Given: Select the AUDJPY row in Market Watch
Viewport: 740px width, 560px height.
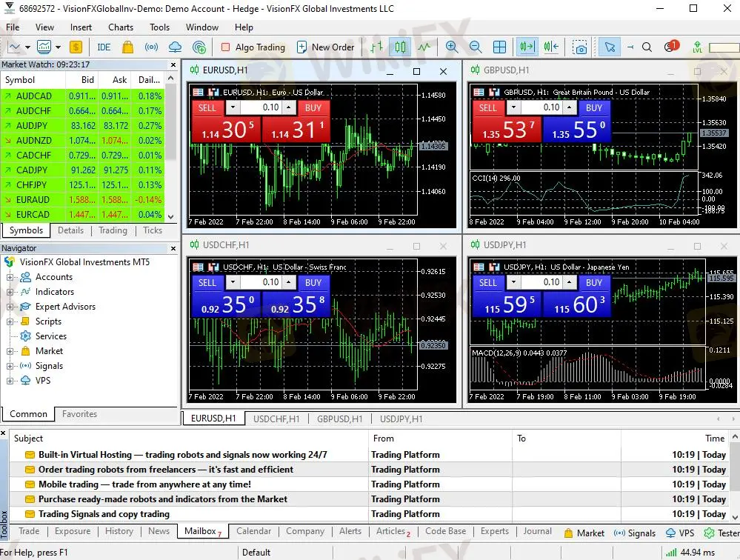Looking at the screenshot, I should [82, 126].
